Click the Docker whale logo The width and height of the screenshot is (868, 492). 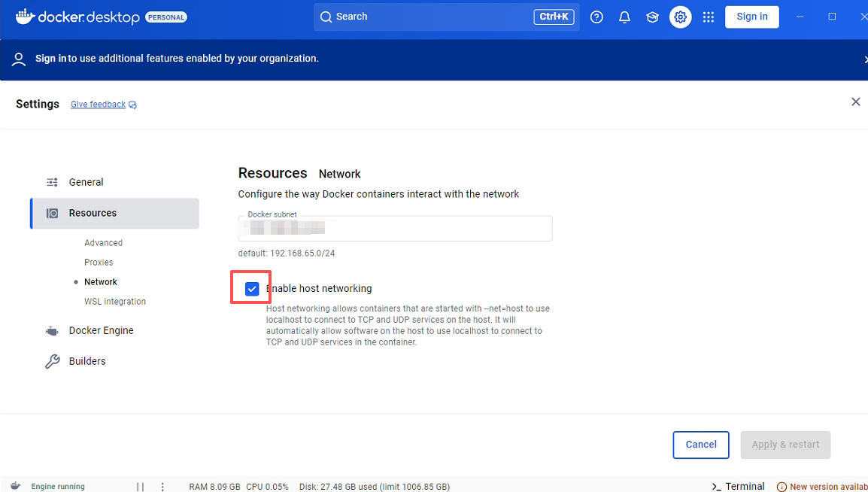click(x=25, y=17)
